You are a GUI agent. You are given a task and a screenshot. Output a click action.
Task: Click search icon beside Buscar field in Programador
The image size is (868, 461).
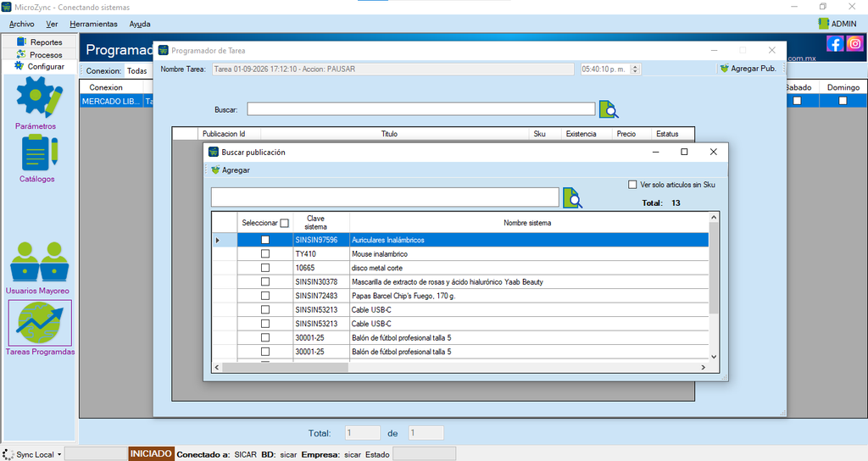click(x=609, y=109)
